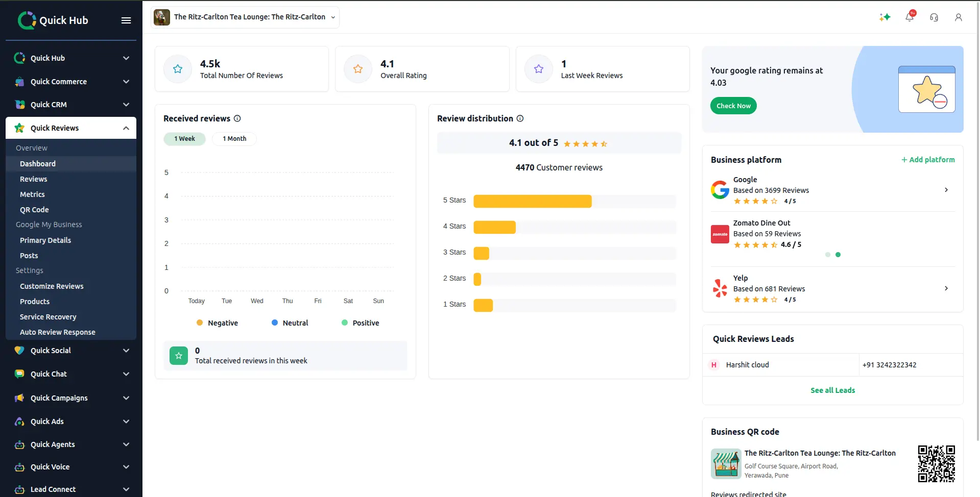Open the Harshit cloud lead row
980x497 pixels.
pos(833,365)
